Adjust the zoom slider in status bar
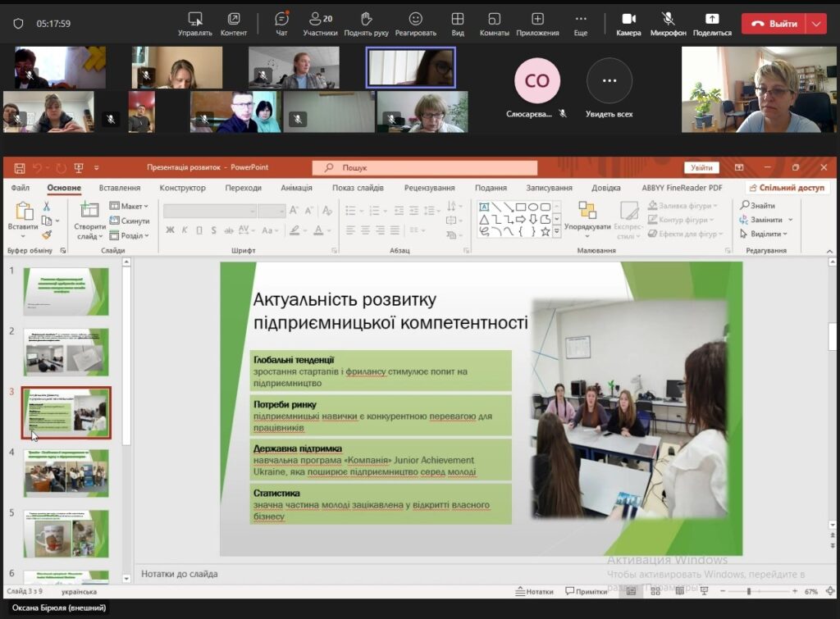The image size is (840, 619). point(748,591)
